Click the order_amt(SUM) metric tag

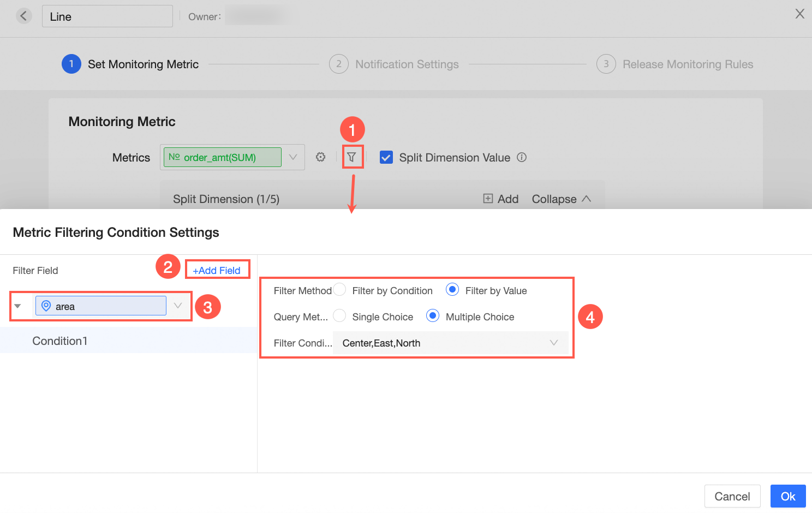[x=223, y=157]
